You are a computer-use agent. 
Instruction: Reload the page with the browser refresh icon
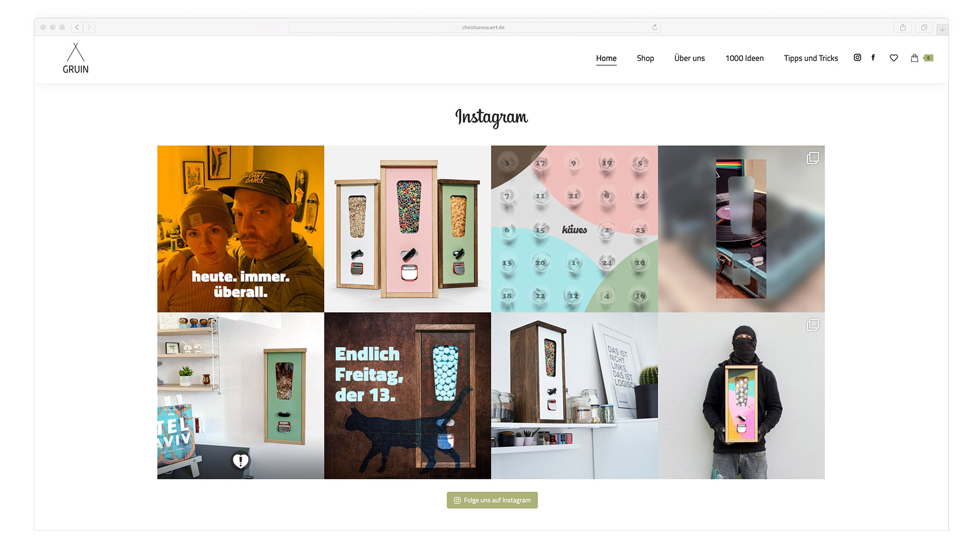655,27
